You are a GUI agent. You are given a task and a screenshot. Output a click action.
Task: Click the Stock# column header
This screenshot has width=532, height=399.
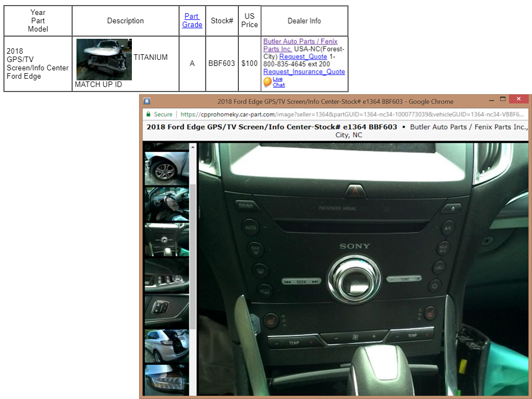pyautogui.click(x=222, y=21)
